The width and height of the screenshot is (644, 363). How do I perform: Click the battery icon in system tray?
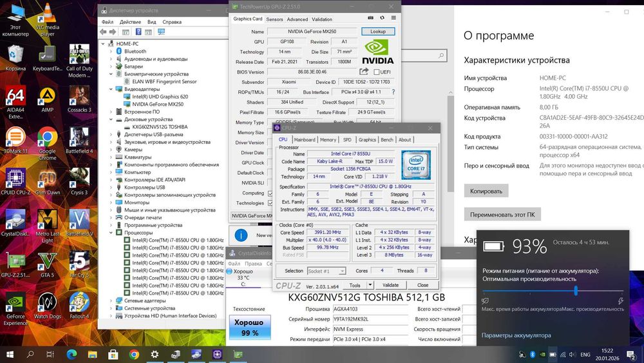[x=553, y=355]
